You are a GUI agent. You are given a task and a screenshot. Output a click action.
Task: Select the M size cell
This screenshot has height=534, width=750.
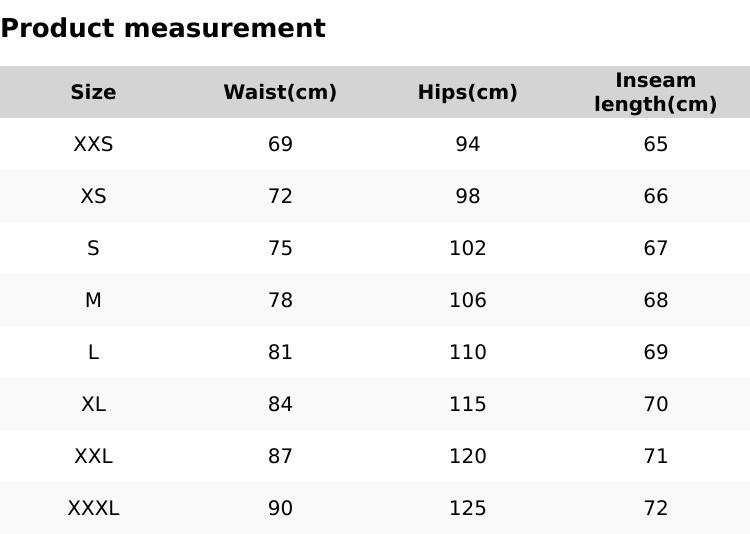click(93, 301)
